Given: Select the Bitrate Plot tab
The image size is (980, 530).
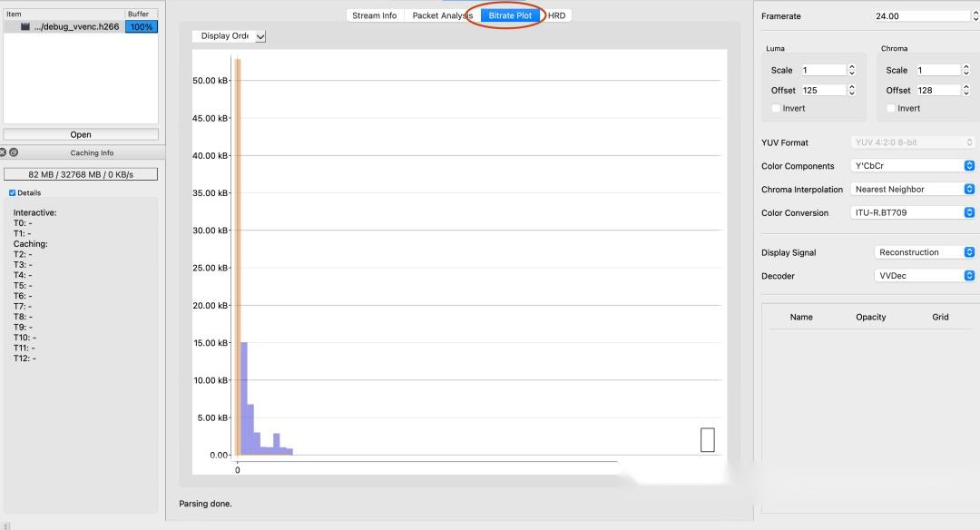Looking at the screenshot, I should [x=511, y=15].
